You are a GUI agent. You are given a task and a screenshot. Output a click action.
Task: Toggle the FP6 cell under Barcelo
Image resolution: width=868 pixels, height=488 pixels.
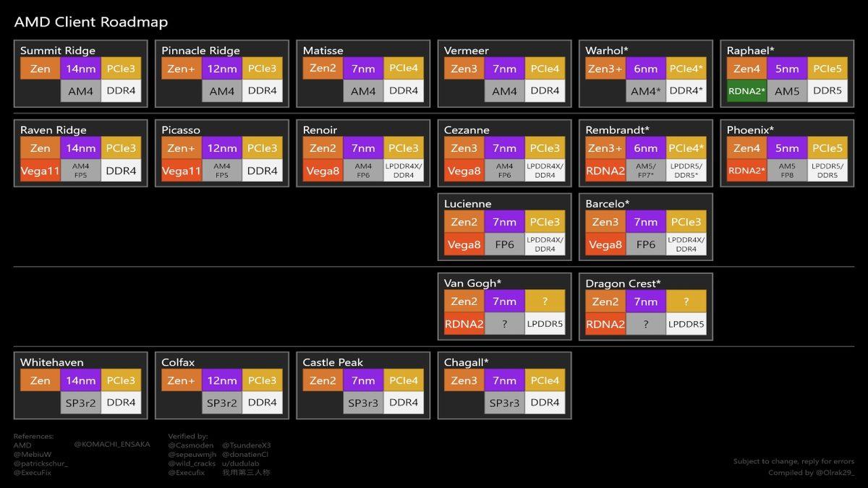pos(645,244)
